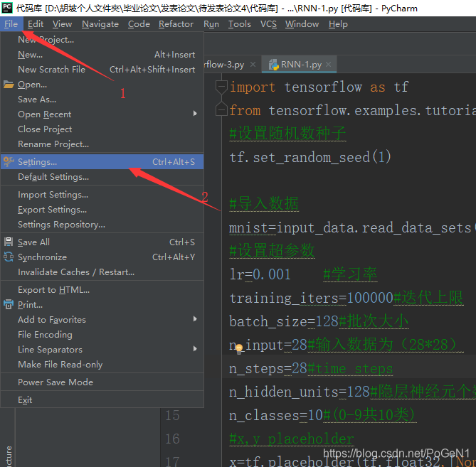Viewport: 476px width, 467px height.
Task: Select Make File Read-only
Action: 102,364
